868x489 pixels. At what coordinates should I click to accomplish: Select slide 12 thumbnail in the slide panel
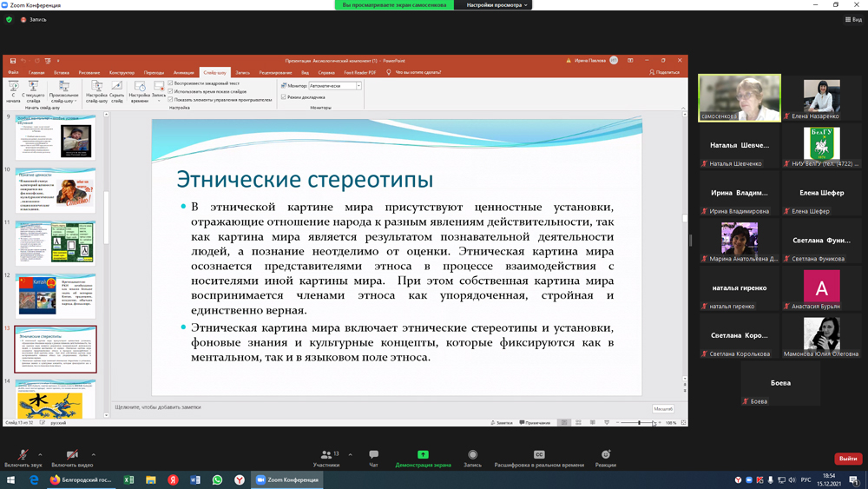[x=56, y=295]
